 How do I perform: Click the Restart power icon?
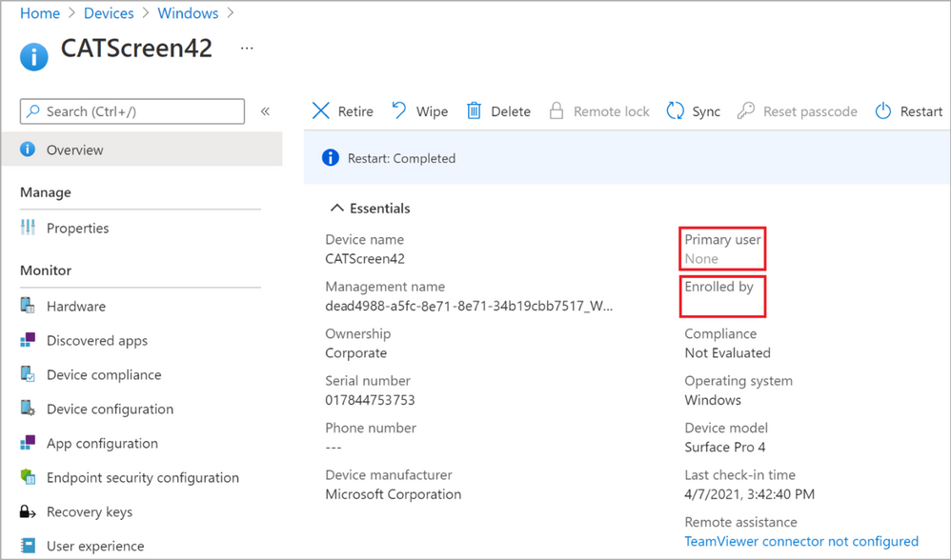[x=883, y=110]
